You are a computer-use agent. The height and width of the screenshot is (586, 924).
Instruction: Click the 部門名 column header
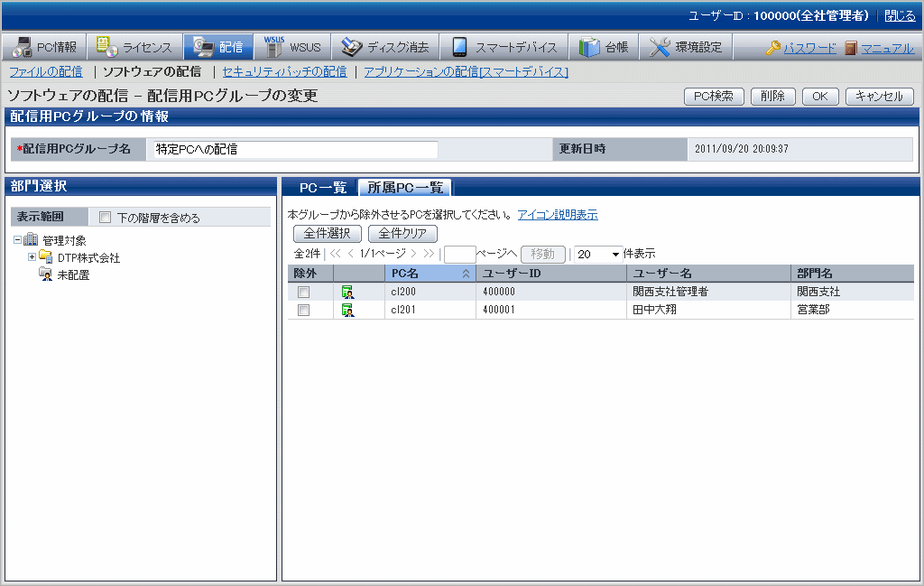[852, 273]
